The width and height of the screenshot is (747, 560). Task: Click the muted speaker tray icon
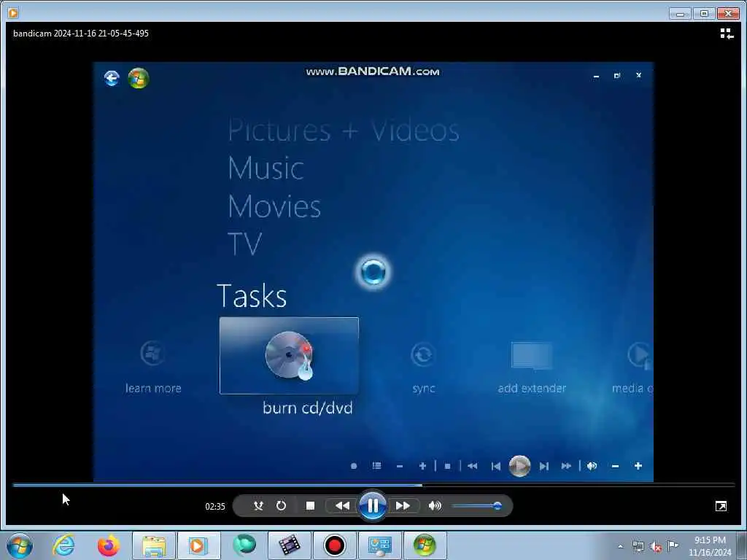[x=656, y=547]
